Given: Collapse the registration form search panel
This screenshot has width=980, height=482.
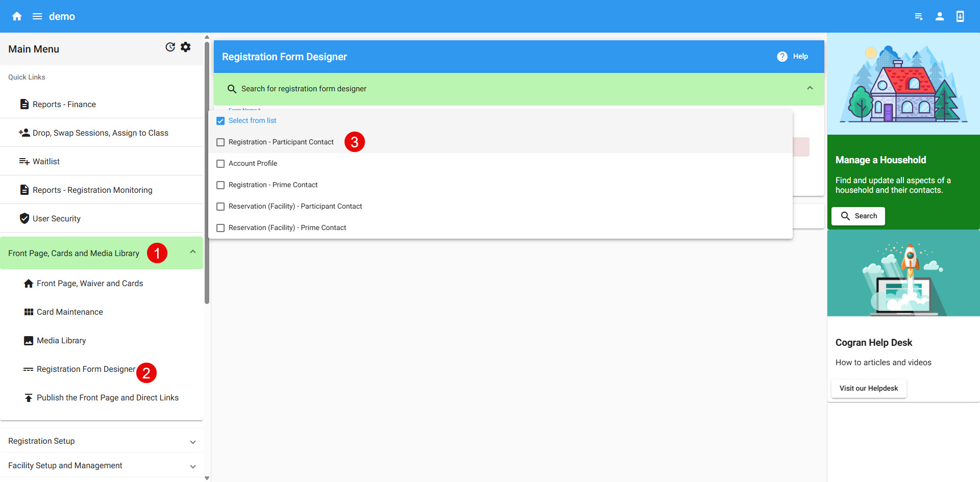Looking at the screenshot, I should (x=810, y=88).
